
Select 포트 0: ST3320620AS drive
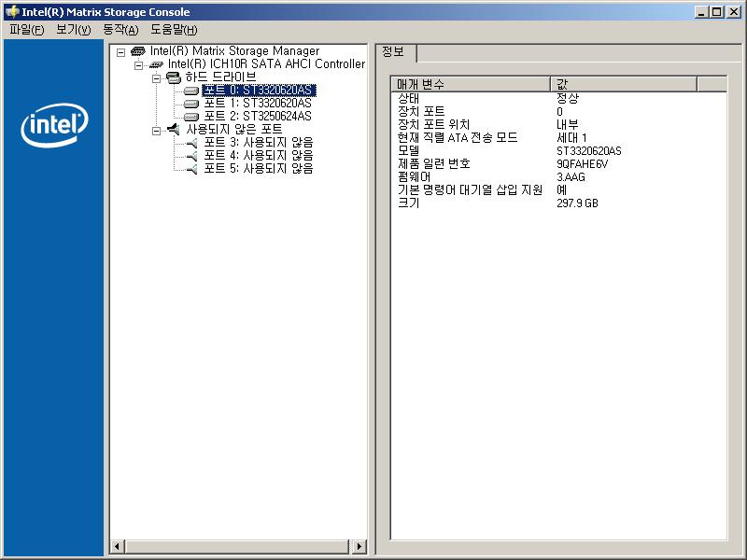click(259, 90)
